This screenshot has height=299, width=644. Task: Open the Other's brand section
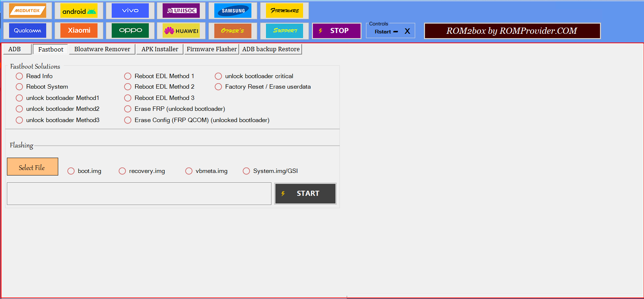[x=233, y=31]
